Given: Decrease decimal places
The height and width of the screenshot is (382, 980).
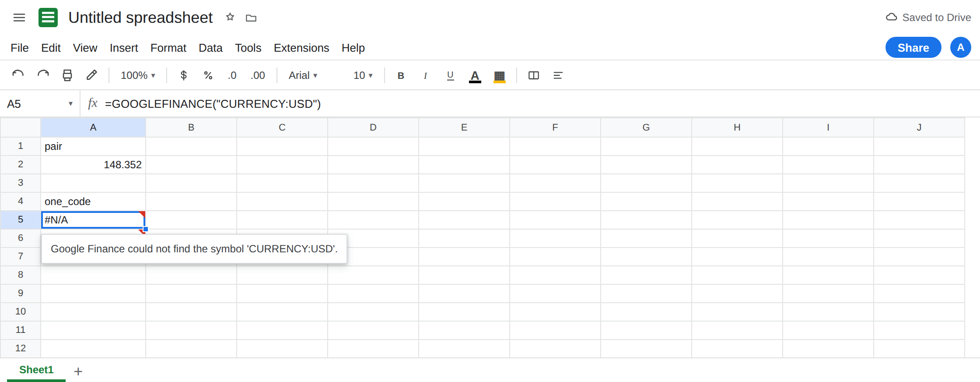Looking at the screenshot, I should [x=232, y=75].
